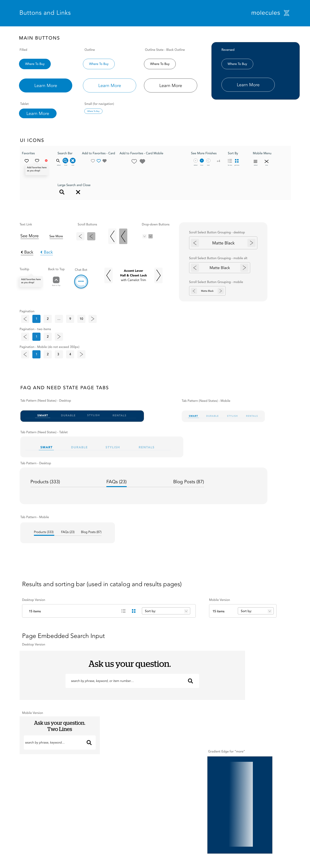This screenshot has width=310, height=868.
Task: Click the Chat Bot bubble icon
Action: [81, 282]
